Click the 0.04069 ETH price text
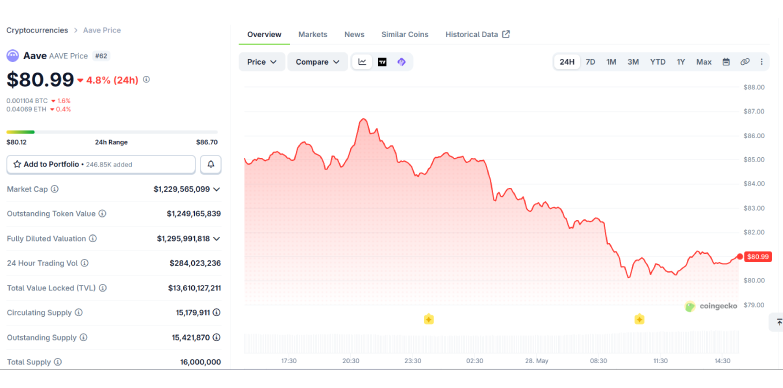Image resolution: width=783 pixels, height=388 pixels. pos(27,109)
